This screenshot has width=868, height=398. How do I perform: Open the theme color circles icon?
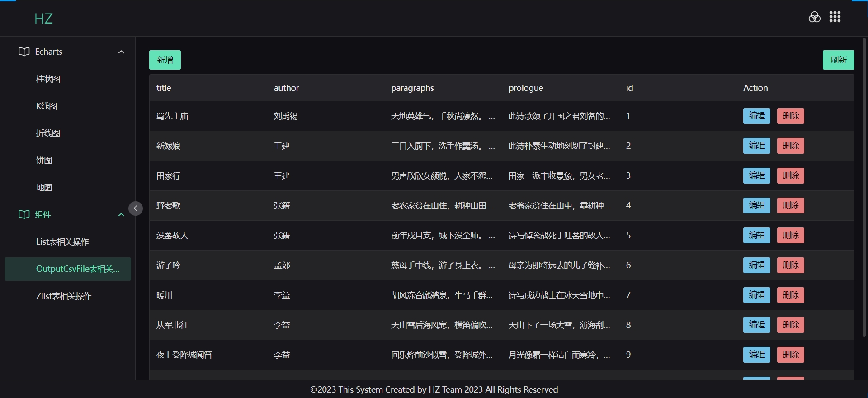pos(814,17)
